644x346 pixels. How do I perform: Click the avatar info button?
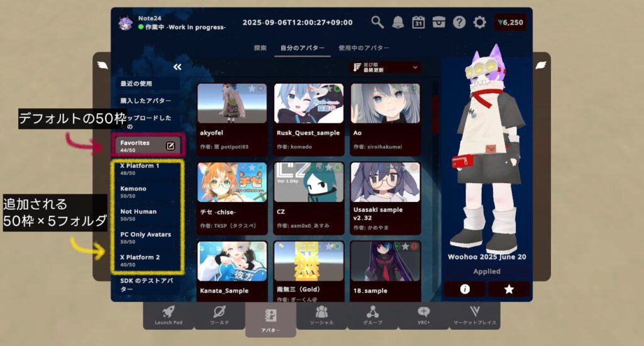click(465, 289)
